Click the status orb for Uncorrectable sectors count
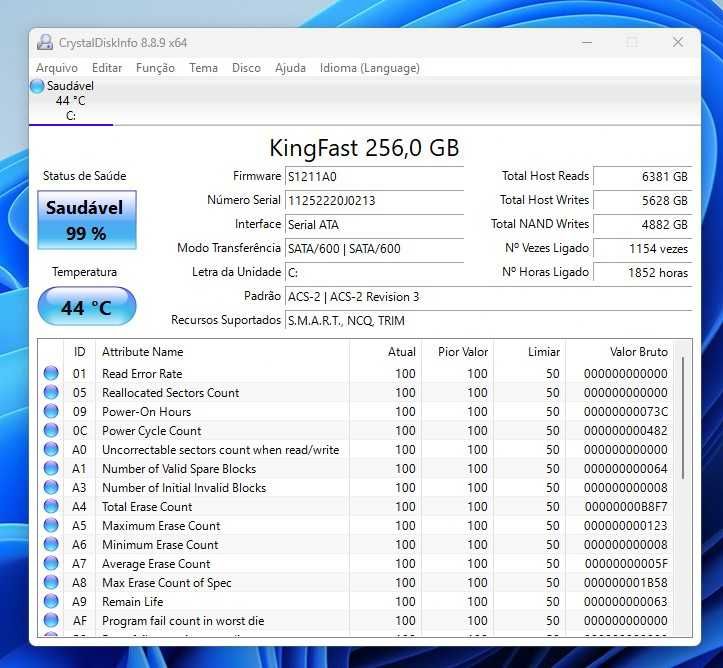Image resolution: width=723 pixels, height=668 pixels. click(51, 449)
